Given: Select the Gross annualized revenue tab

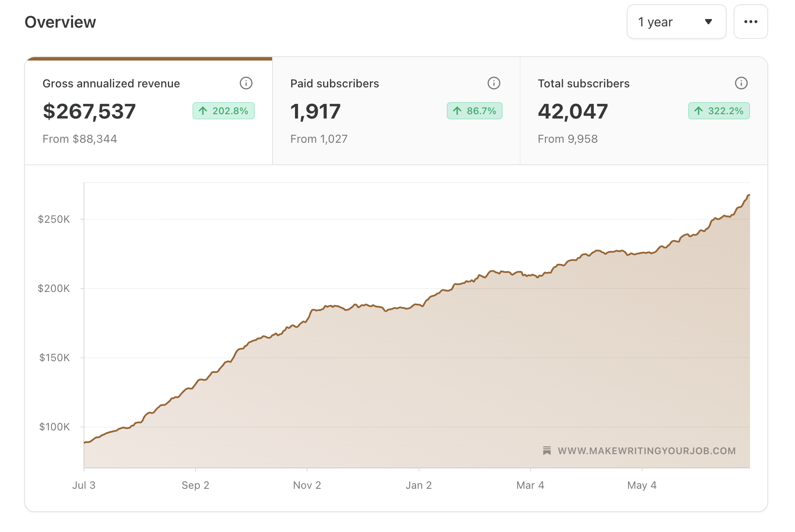Looking at the screenshot, I should point(149,111).
